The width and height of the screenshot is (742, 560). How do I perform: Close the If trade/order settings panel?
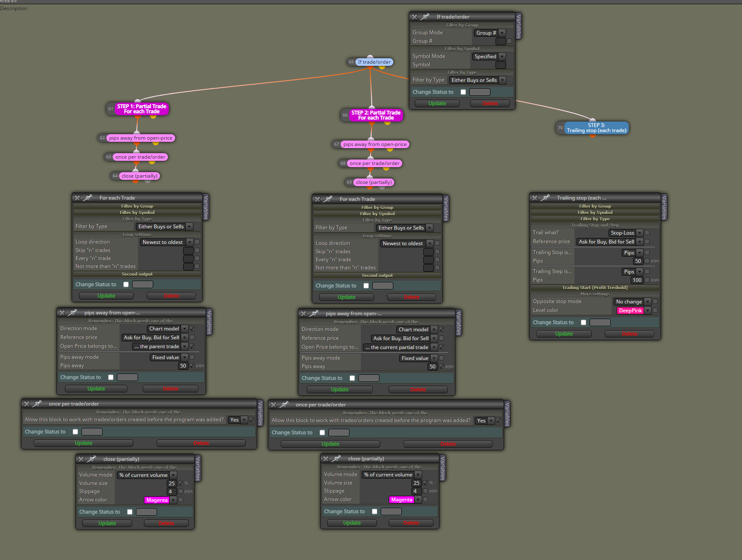click(414, 17)
